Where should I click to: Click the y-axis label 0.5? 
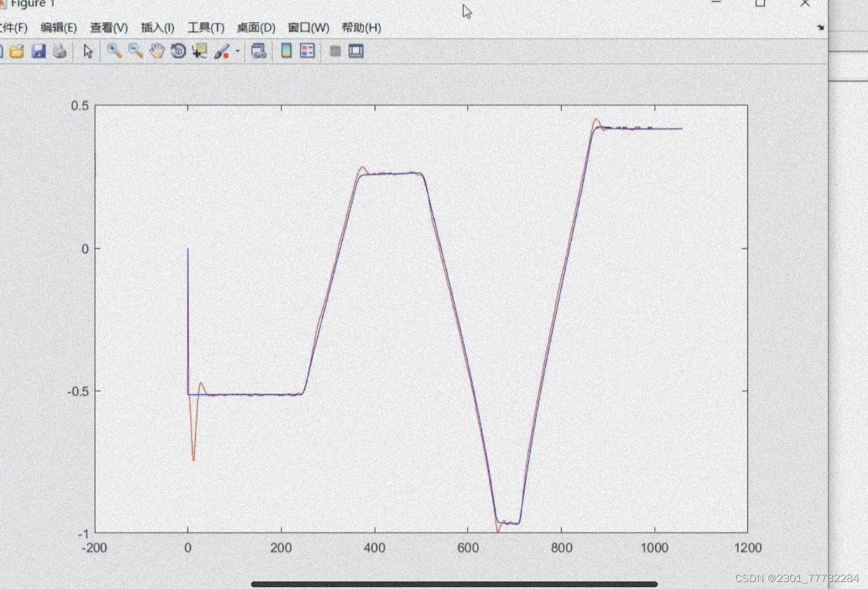point(80,106)
